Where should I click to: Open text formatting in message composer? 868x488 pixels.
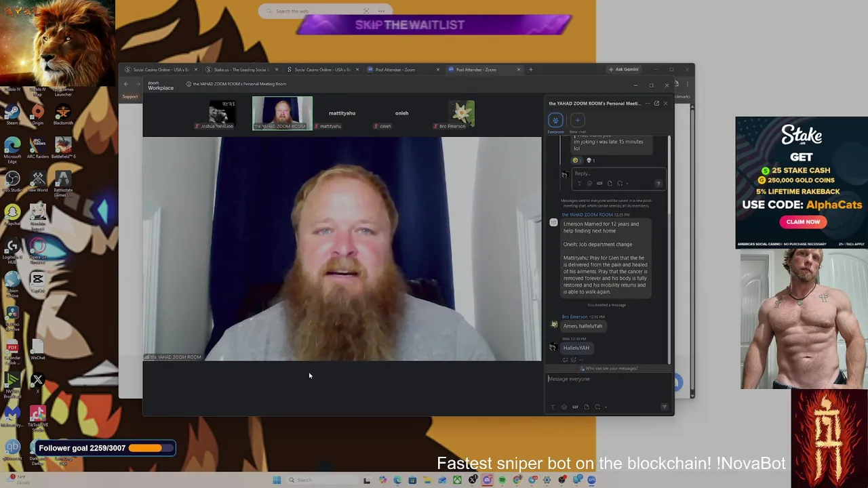click(x=553, y=407)
